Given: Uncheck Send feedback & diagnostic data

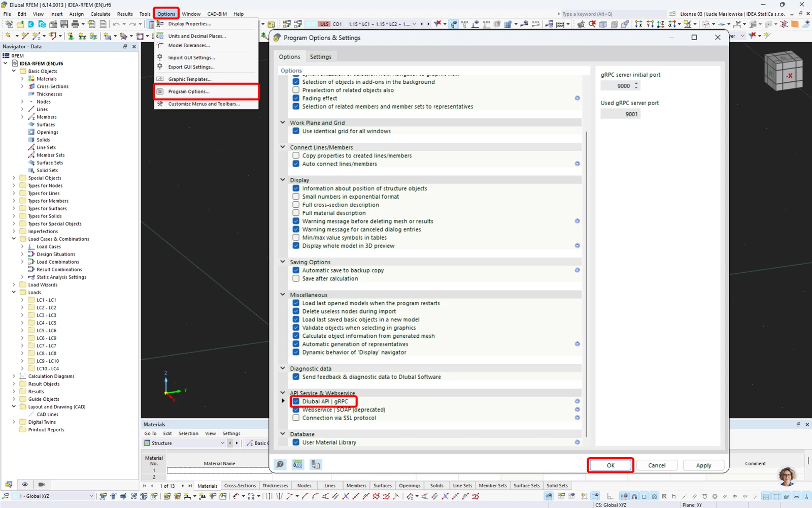Looking at the screenshot, I should click(296, 377).
